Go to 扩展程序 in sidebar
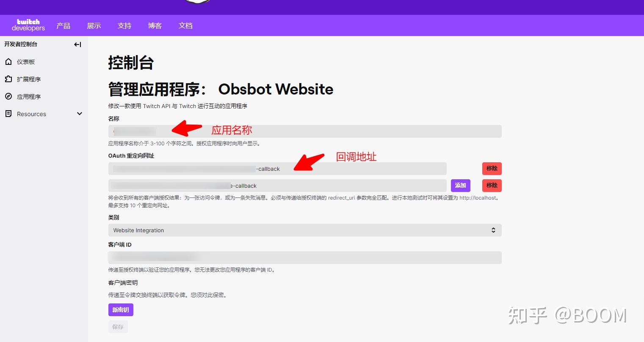 click(29, 79)
